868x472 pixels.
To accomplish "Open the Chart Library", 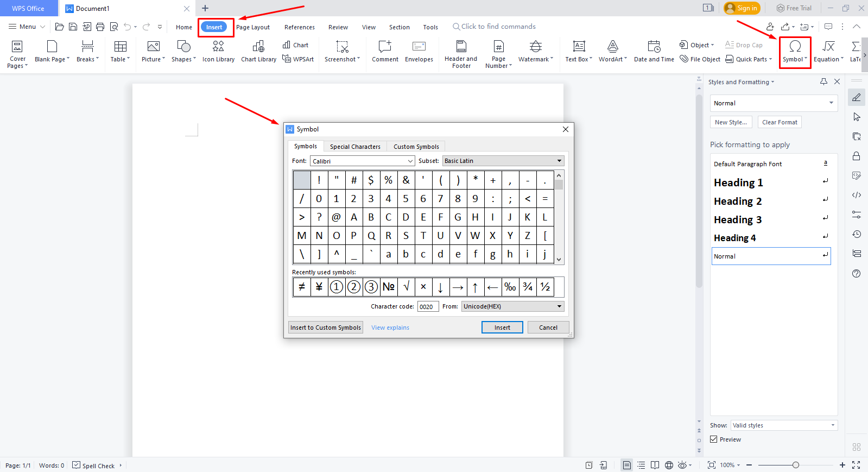I will click(258, 52).
